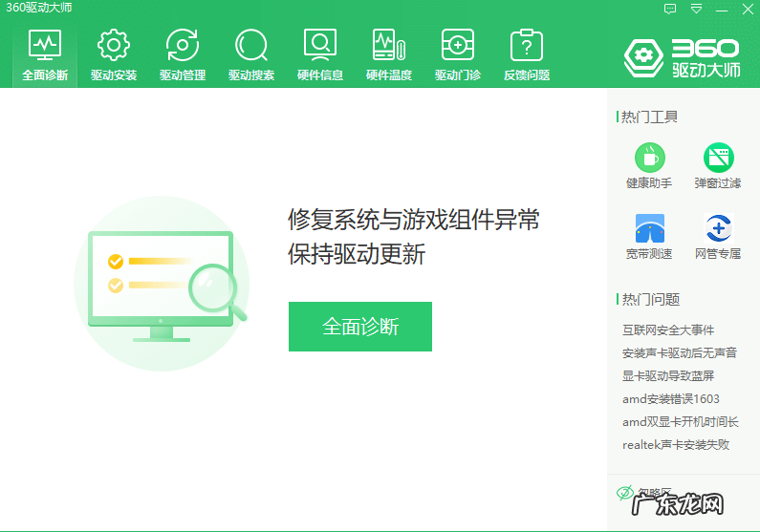Open the 安装声卡驱动后无声音 link
This screenshot has width=760, height=532.
pos(679,352)
